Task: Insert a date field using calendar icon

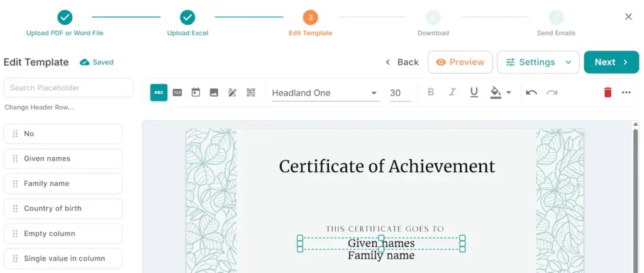Action: point(196,92)
